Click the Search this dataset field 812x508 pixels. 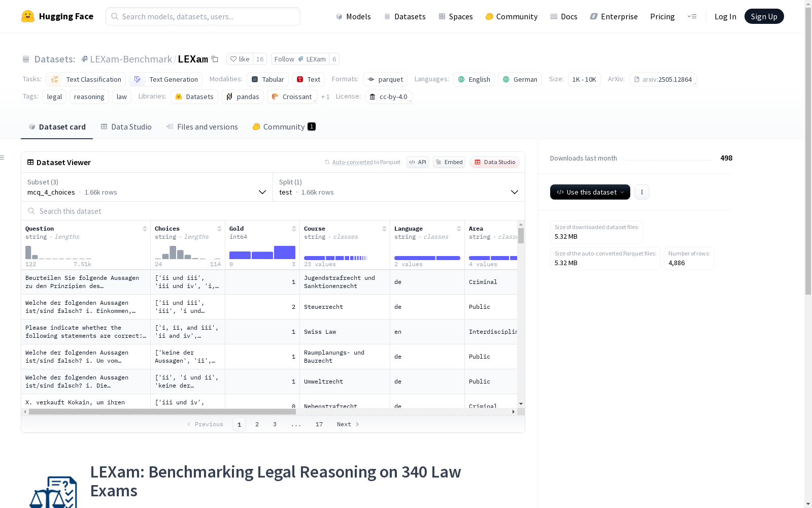pyautogui.click(x=273, y=211)
